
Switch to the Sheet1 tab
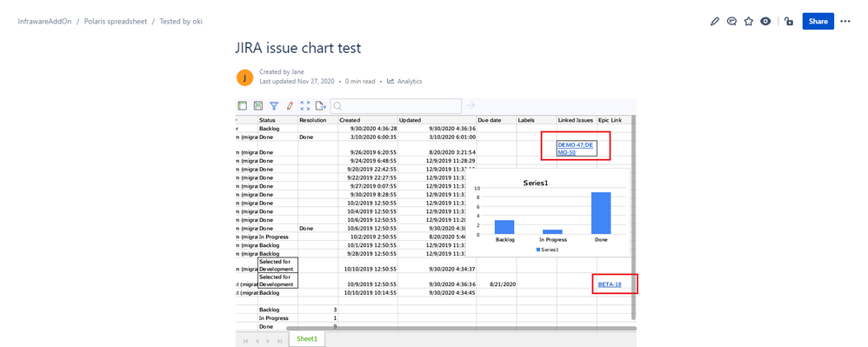(307, 338)
